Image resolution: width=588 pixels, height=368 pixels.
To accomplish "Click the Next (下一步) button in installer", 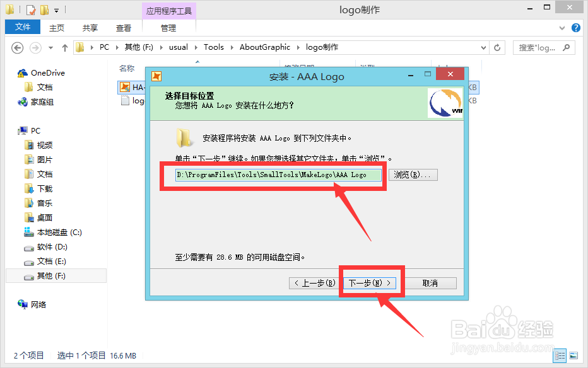I will (370, 283).
